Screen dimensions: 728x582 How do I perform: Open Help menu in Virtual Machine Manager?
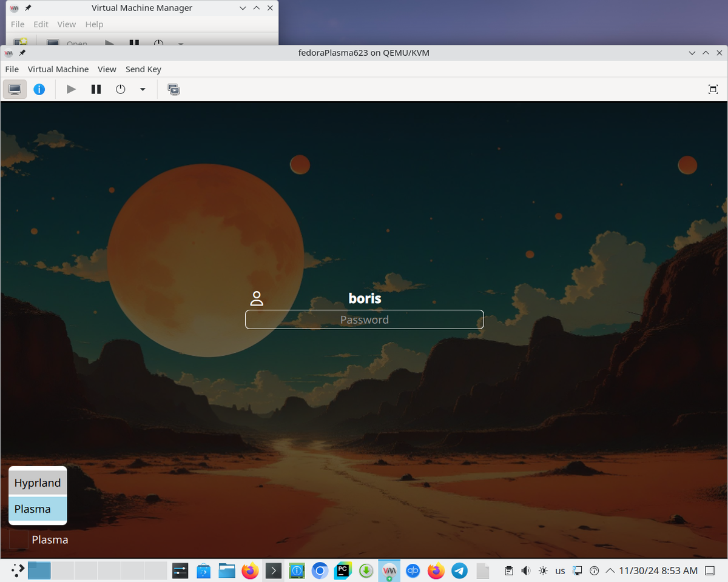tap(94, 24)
